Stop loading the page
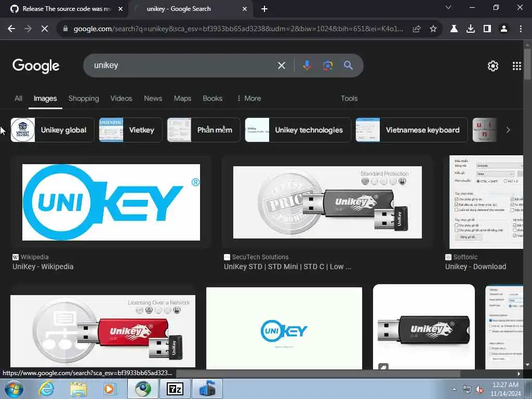This screenshot has width=532, height=399. click(45, 29)
